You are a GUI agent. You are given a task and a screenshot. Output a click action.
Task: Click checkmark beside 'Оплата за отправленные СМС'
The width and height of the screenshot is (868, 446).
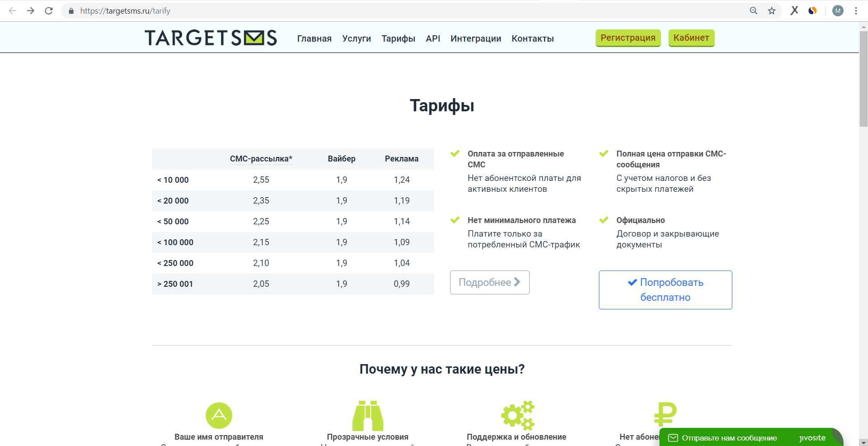click(x=455, y=154)
